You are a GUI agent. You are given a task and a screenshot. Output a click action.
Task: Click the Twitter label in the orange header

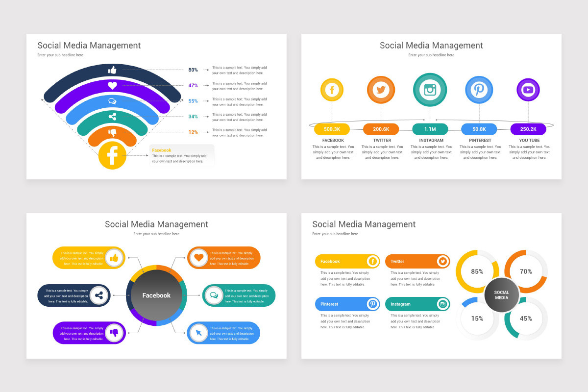(397, 262)
